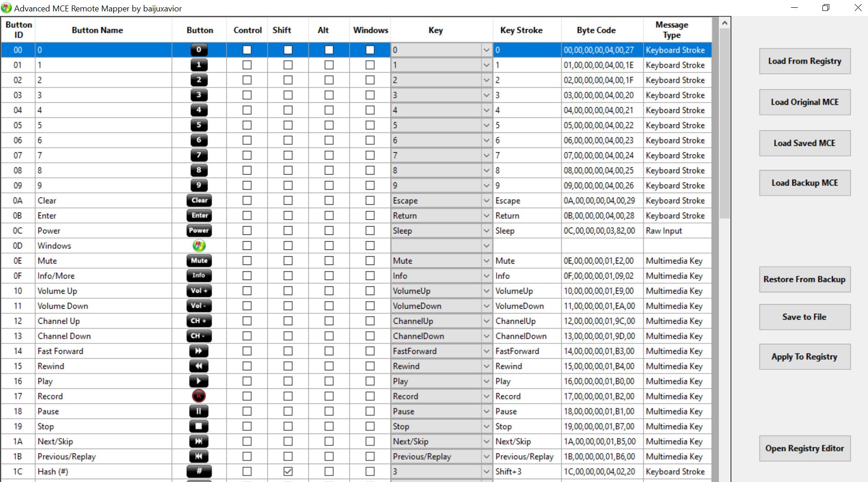Click Load Saved MCE
Image resolution: width=868 pixels, height=482 pixels.
click(x=805, y=143)
